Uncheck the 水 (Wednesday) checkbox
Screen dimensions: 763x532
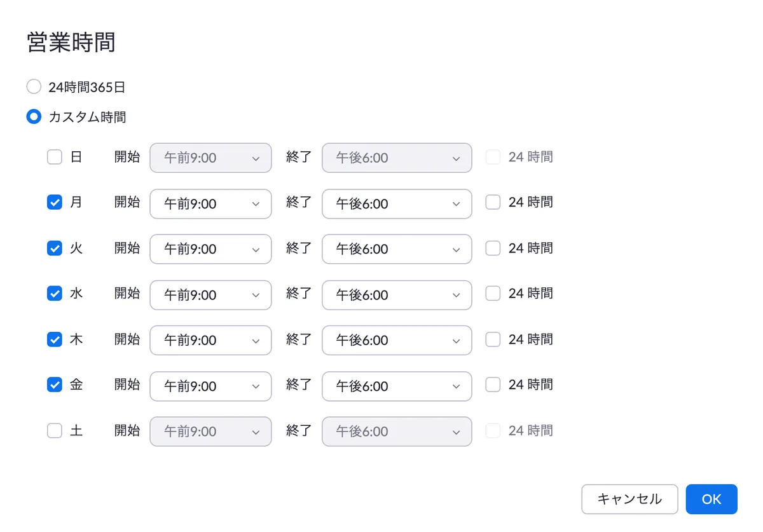[55, 294]
